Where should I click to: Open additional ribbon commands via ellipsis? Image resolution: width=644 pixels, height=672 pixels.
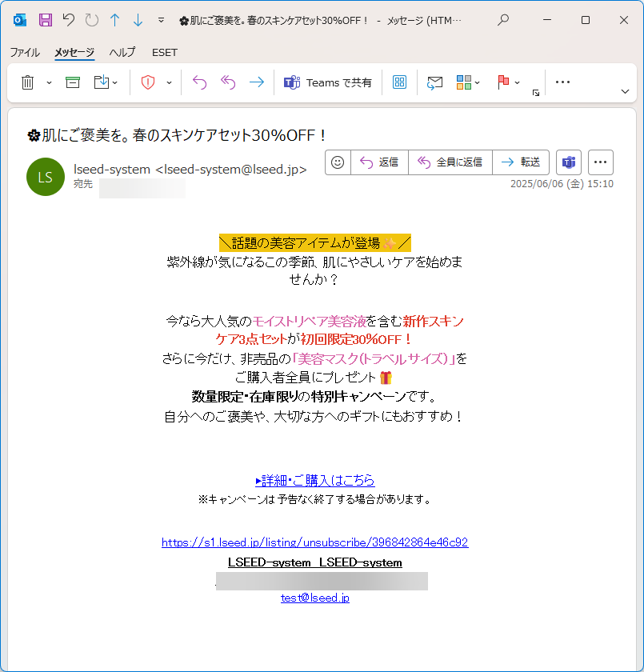562,82
